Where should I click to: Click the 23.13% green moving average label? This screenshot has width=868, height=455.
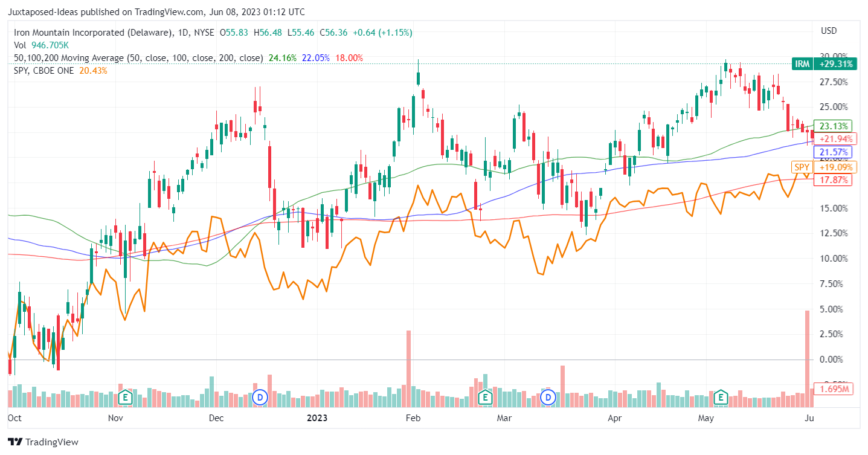click(x=833, y=126)
